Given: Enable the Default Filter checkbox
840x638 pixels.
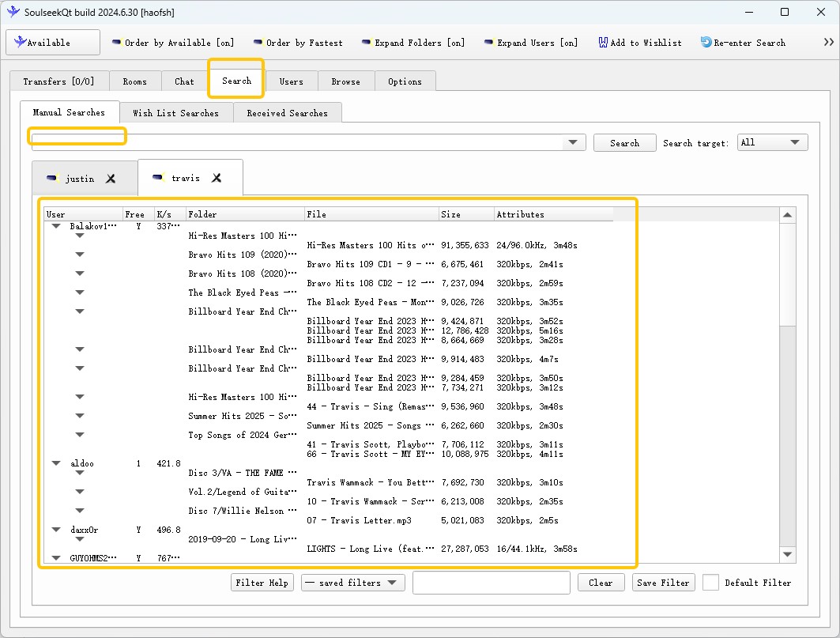Looking at the screenshot, I should 710,583.
